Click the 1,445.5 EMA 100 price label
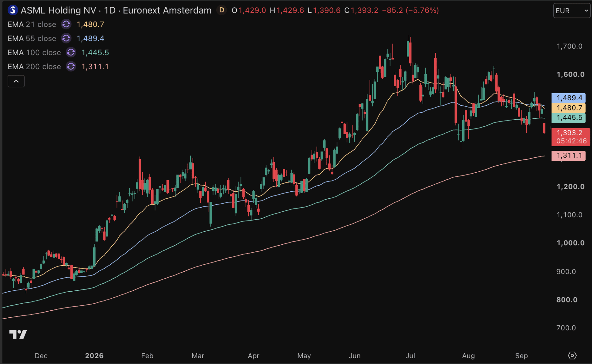Image resolution: width=592 pixels, height=364 pixels. pos(569,118)
